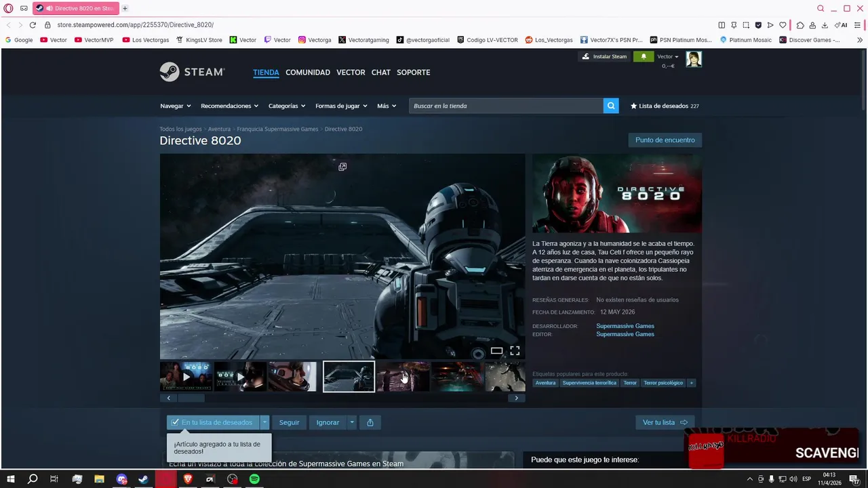Open Lista de deseados link
Viewport: 868px width, 488px height.
tap(665, 106)
